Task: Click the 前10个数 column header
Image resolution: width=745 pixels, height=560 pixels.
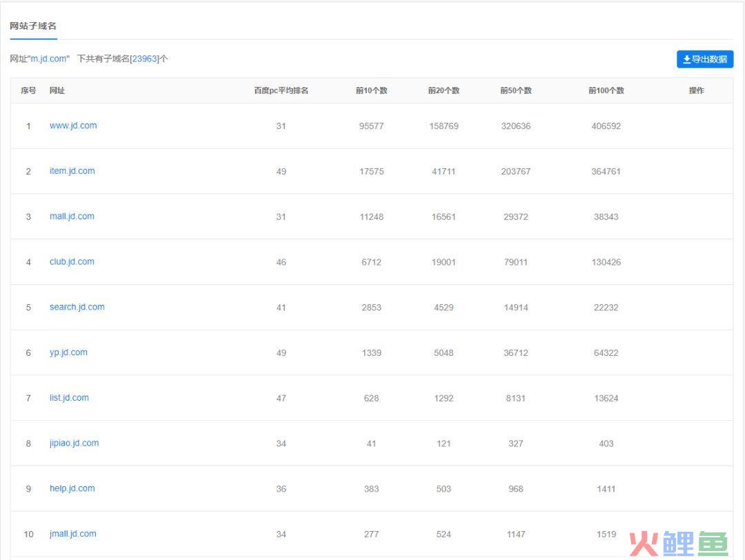Action: pos(372,90)
